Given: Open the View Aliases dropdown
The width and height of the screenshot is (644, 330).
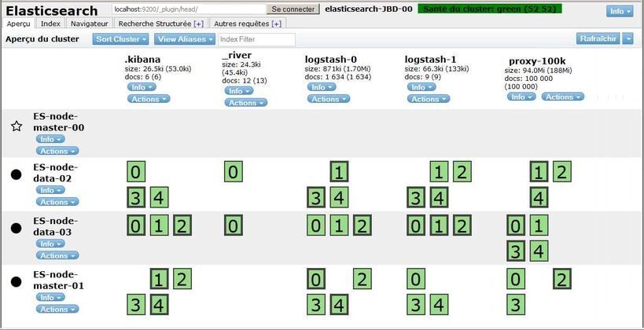Looking at the screenshot, I should [184, 39].
